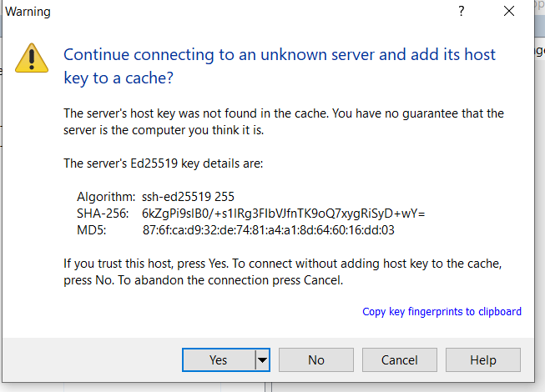Screen dimensions: 545x392
Task: Click the SHA-256 label
Action: tap(103, 214)
